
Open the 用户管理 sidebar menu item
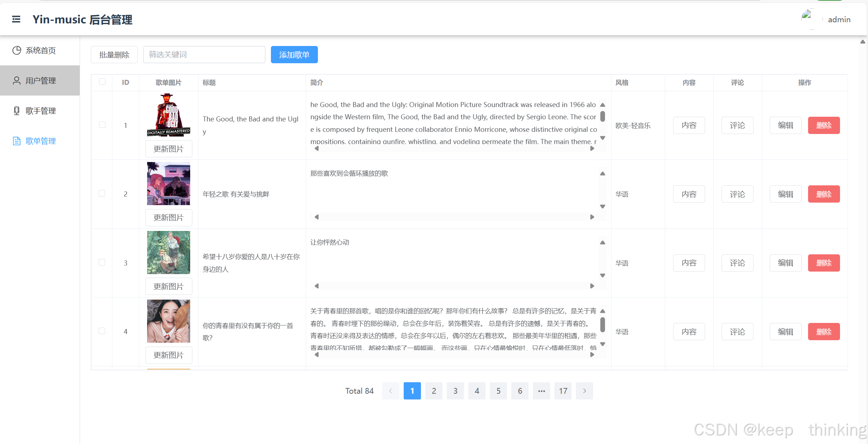40,80
